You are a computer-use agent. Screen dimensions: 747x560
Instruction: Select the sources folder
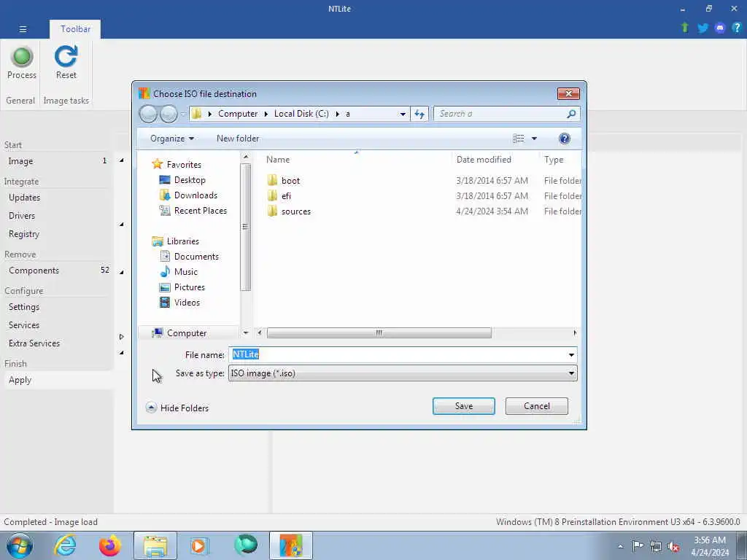(x=295, y=211)
